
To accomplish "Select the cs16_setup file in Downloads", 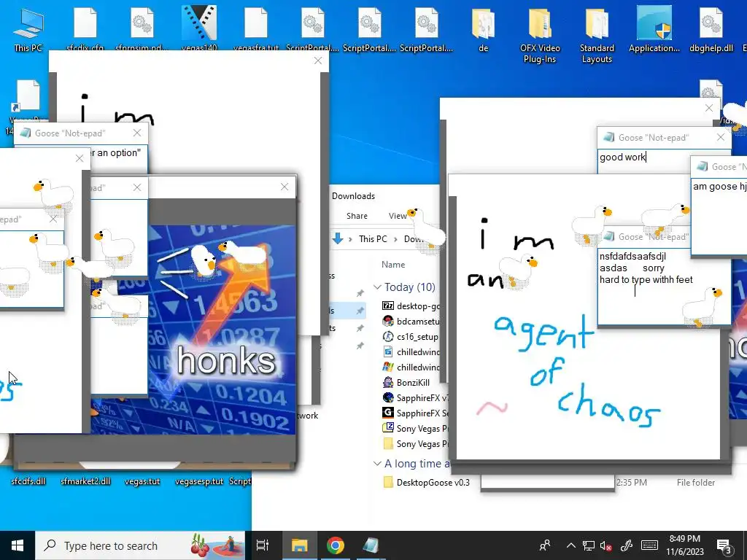I will [x=411, y=337].
